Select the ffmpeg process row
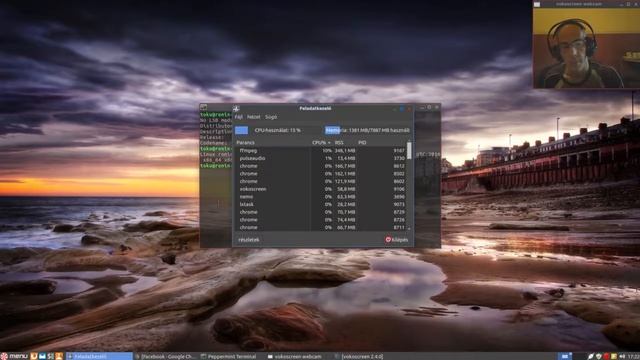 click(320, 151)
